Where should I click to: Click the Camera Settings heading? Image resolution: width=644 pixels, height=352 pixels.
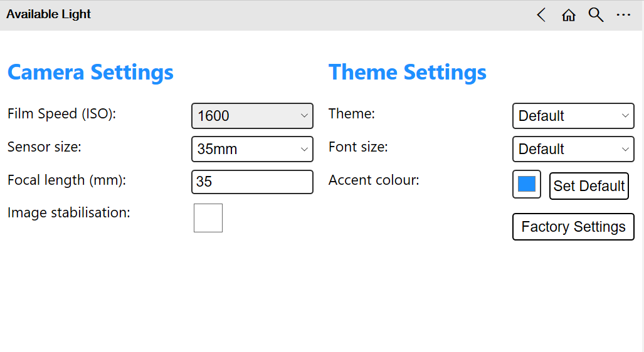pos(90,72)
